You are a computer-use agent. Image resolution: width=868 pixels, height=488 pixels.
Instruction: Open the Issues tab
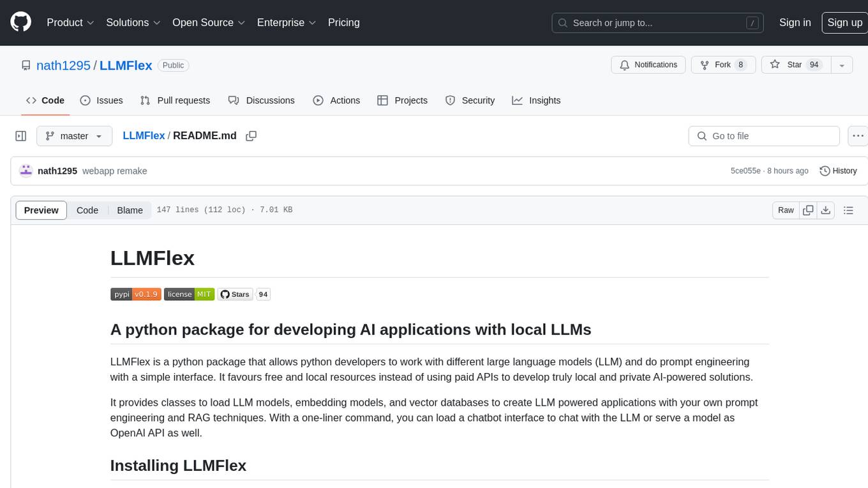101,100
